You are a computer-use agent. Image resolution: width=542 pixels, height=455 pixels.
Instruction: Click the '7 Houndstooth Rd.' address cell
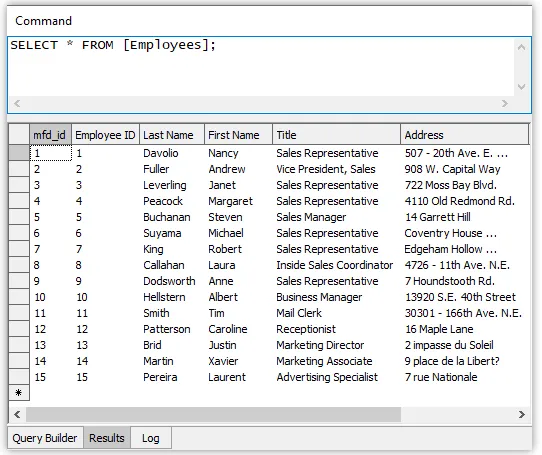pyautogui.click(x=465, y=281)
